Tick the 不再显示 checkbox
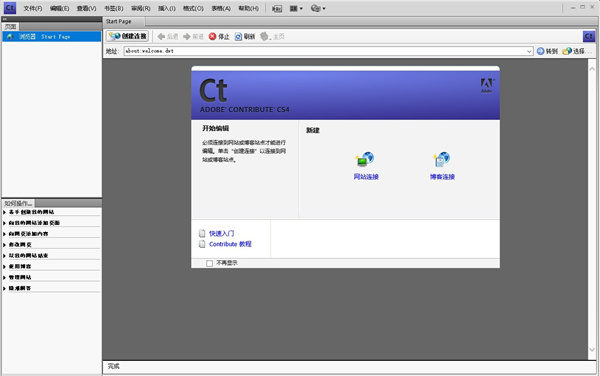The height and width of the screenshot is (376, 600). click(x=209, y=263)
